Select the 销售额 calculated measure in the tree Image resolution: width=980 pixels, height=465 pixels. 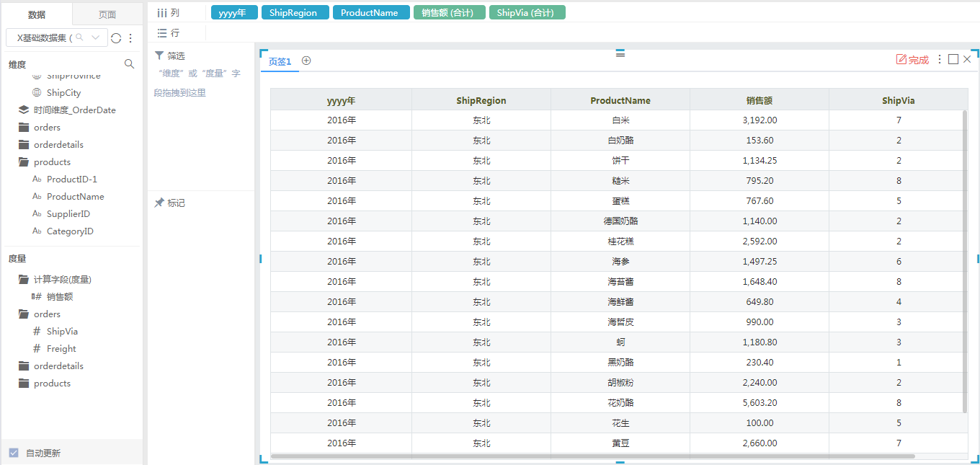coord(60,297)
